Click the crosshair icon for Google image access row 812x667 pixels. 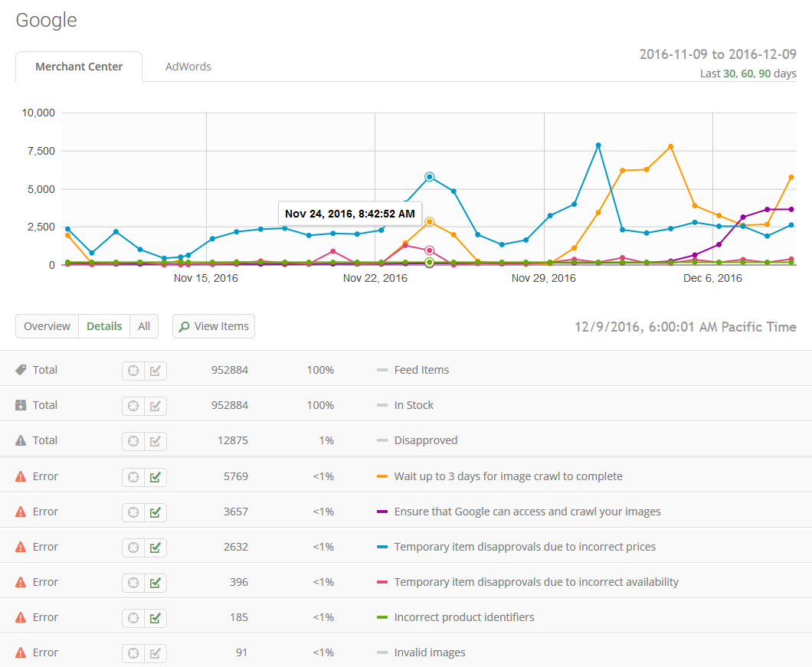click(x=133, y=512)
